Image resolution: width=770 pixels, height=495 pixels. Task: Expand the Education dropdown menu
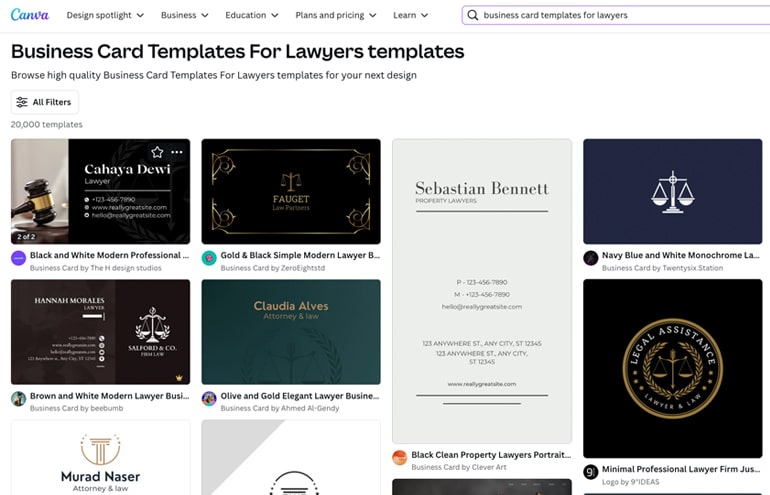252,16
